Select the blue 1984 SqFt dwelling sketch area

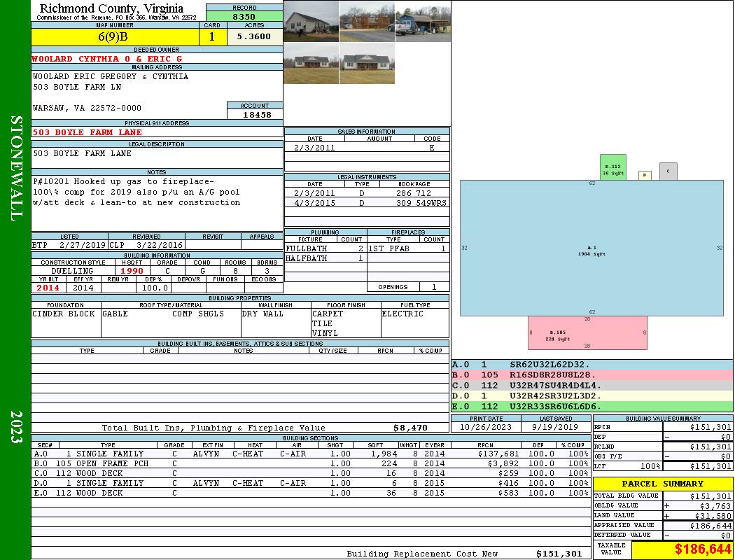point(591,248)
